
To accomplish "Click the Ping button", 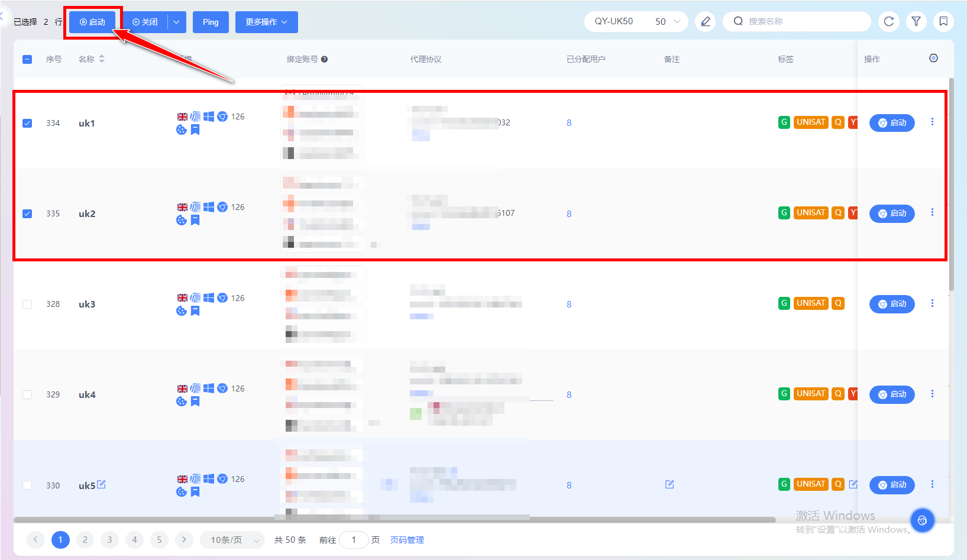I will [211, 22].
